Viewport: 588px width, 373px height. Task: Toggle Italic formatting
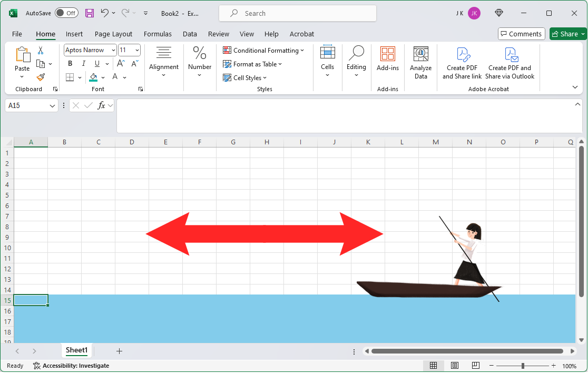click(84, 63)
